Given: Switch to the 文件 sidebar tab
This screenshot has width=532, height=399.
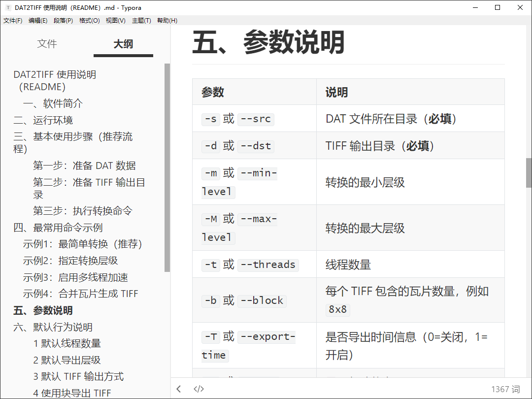Looking at the screenshot, I should coord(47,44).
